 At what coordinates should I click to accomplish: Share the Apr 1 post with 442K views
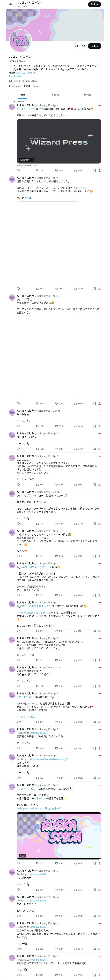pos(99,289)
